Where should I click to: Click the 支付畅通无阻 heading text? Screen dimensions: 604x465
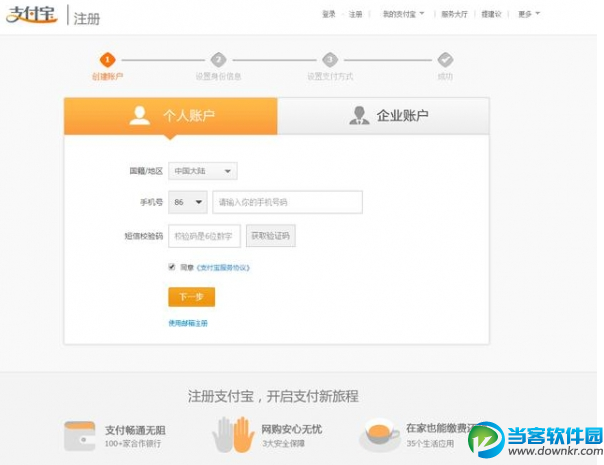coord(135,430)
